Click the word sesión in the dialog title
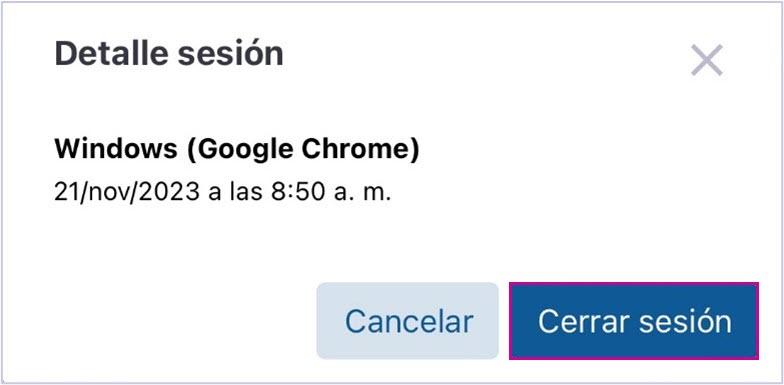 pos(230,53)
